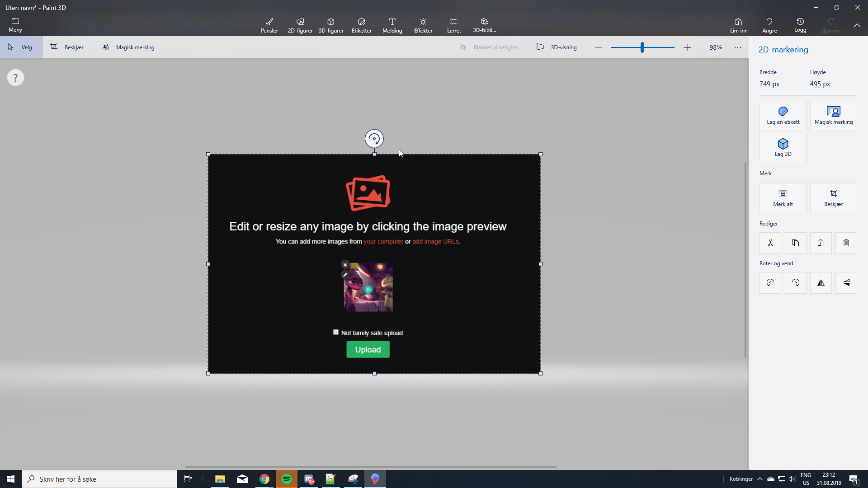Click the delete trash icon
868x488 pixels.
[x=846, y=243]
